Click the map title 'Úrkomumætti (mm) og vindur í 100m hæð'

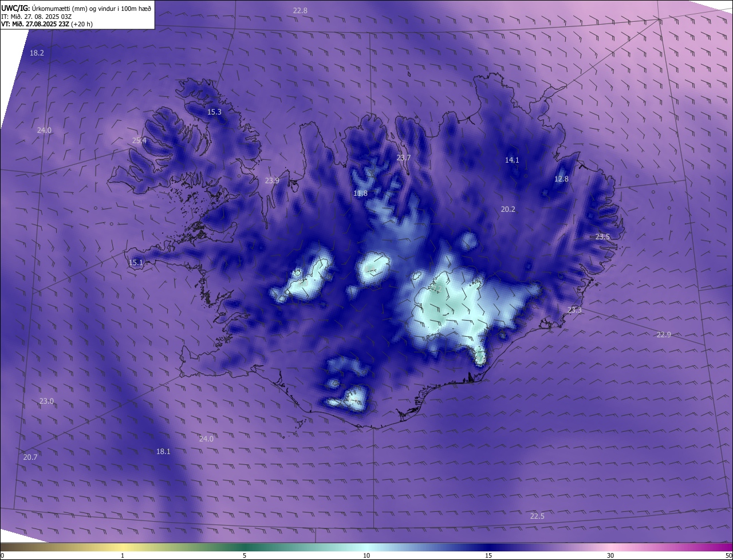point(91,8)
